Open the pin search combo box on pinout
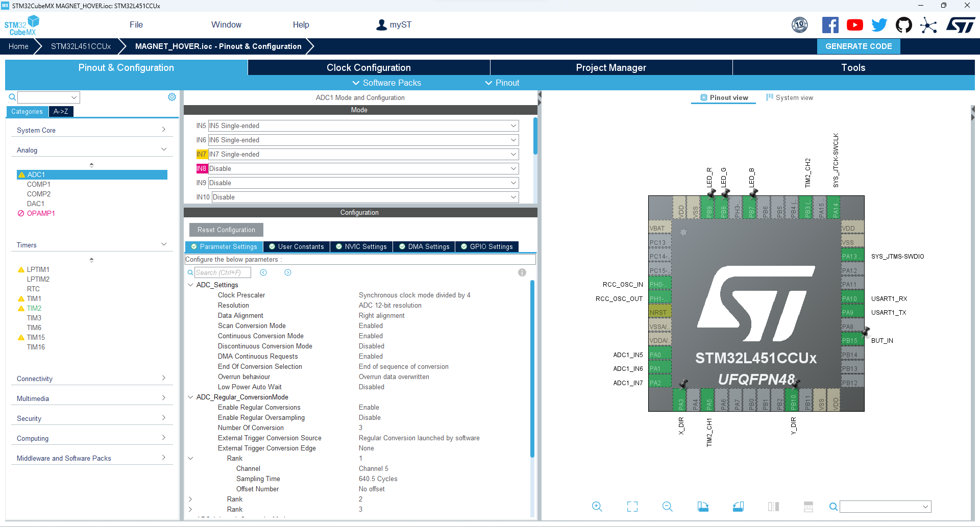Screen dimensions: 980x527 pyautogui.click(x=886, y=506)
